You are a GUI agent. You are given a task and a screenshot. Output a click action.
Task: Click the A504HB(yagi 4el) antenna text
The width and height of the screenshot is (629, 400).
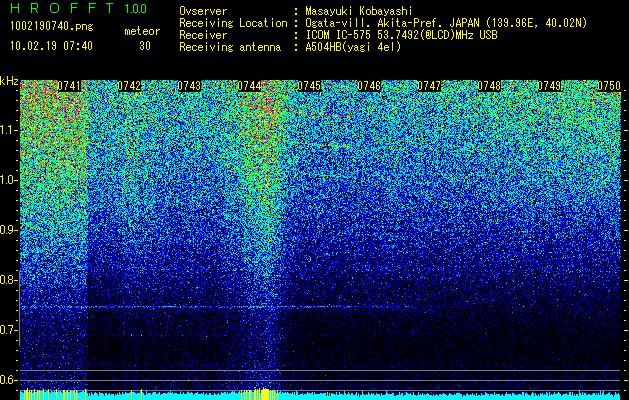coord(353,47)
